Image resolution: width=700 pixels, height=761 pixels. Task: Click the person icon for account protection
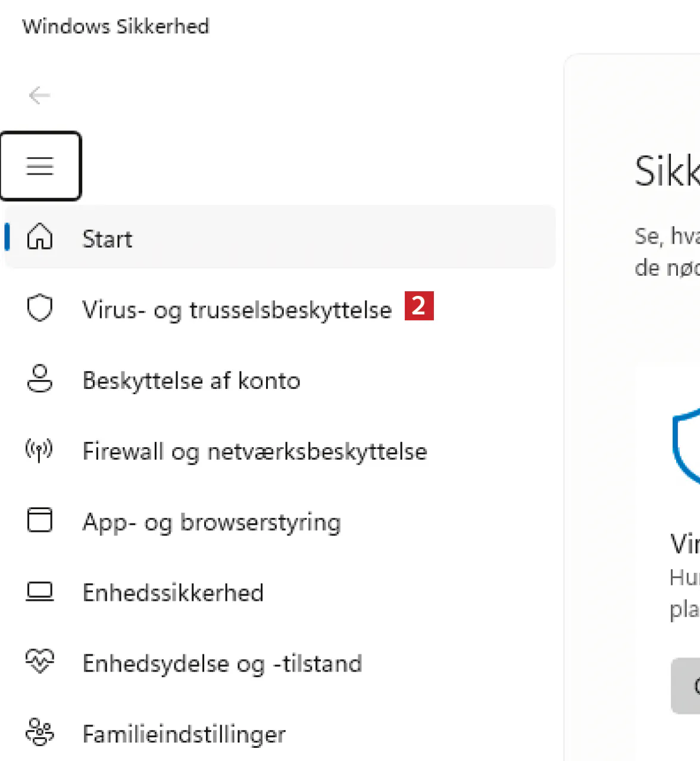40,379
